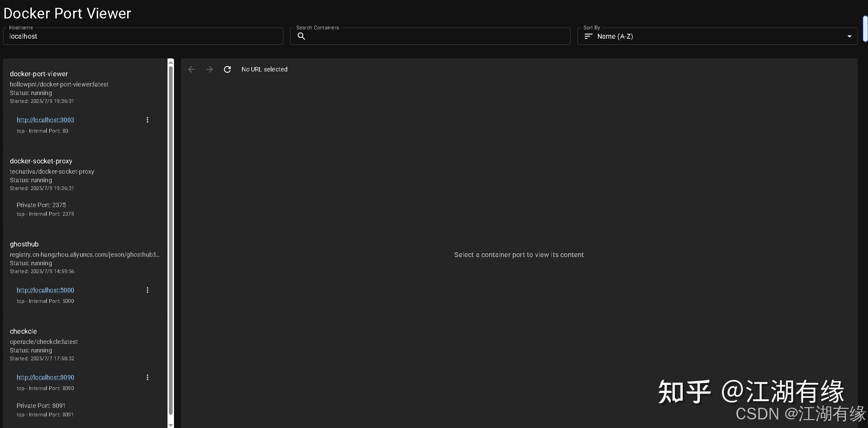
Task: Open the kebab menu beside http://localhost:8090
Action: point(147,377)
